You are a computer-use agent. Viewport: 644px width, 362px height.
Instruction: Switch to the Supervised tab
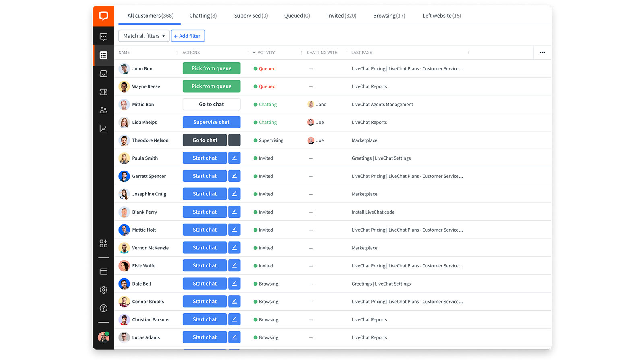[x=251, y=16]
